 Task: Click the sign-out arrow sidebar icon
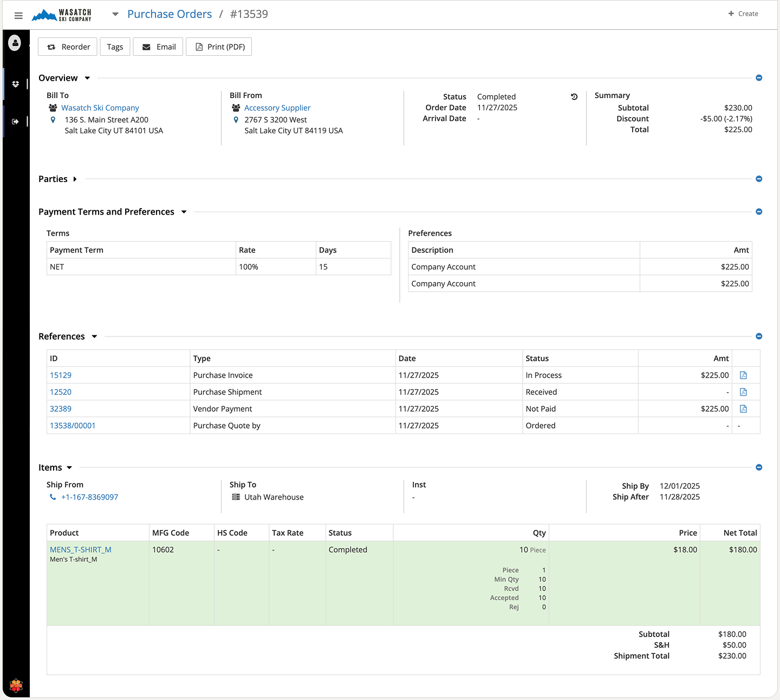pos(16,121)
